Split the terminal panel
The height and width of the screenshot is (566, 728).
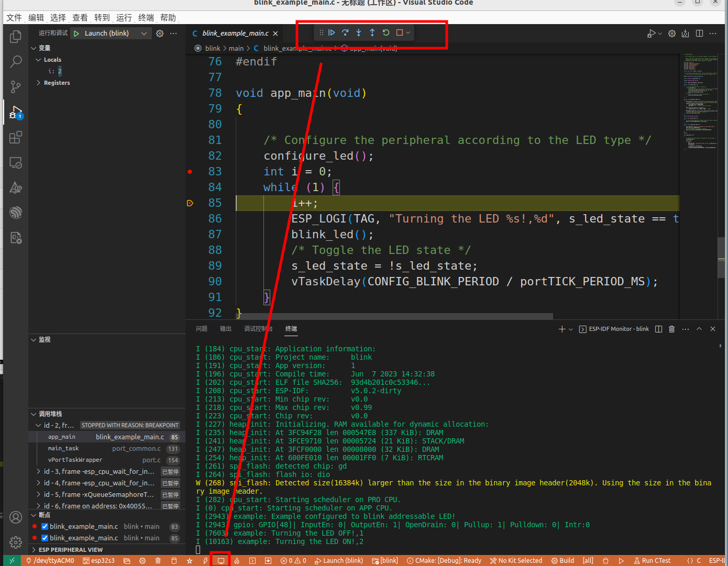pyautogui.click(x=658, y=329)
